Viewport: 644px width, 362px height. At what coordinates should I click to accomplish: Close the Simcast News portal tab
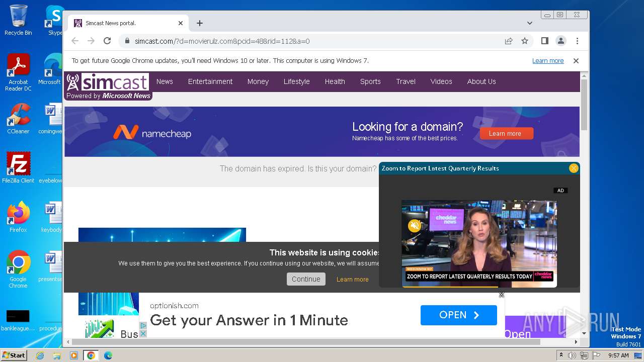[181, 23]
